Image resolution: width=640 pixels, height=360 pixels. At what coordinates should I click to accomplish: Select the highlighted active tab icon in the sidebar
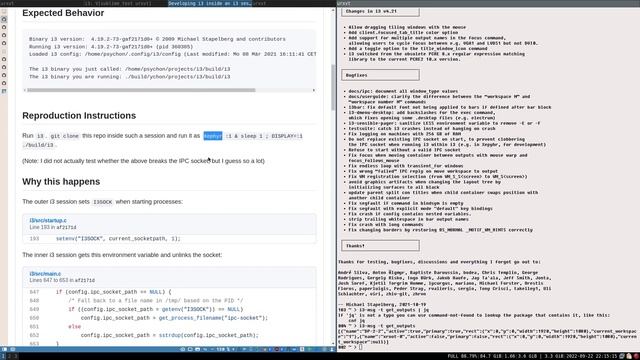tap(4, 19)
